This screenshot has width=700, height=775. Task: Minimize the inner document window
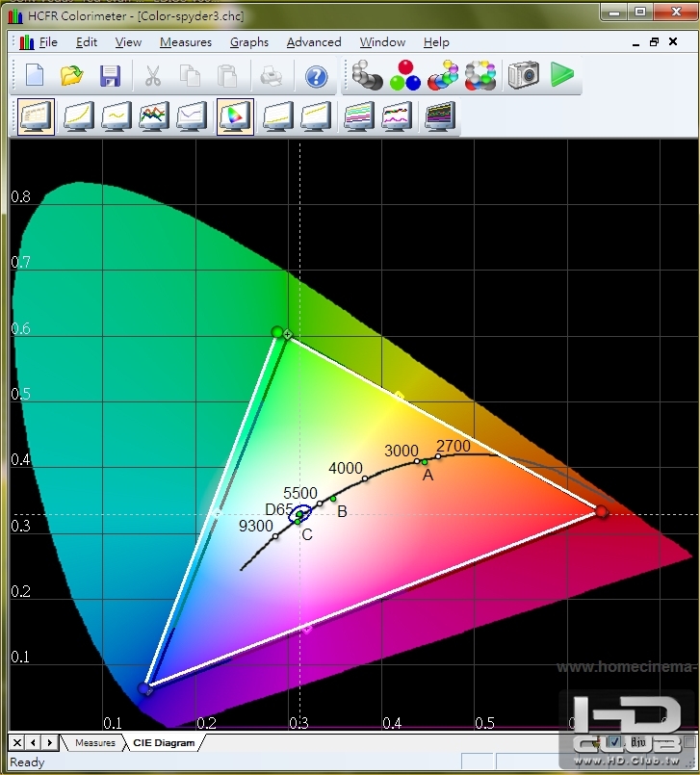point(636,43)
